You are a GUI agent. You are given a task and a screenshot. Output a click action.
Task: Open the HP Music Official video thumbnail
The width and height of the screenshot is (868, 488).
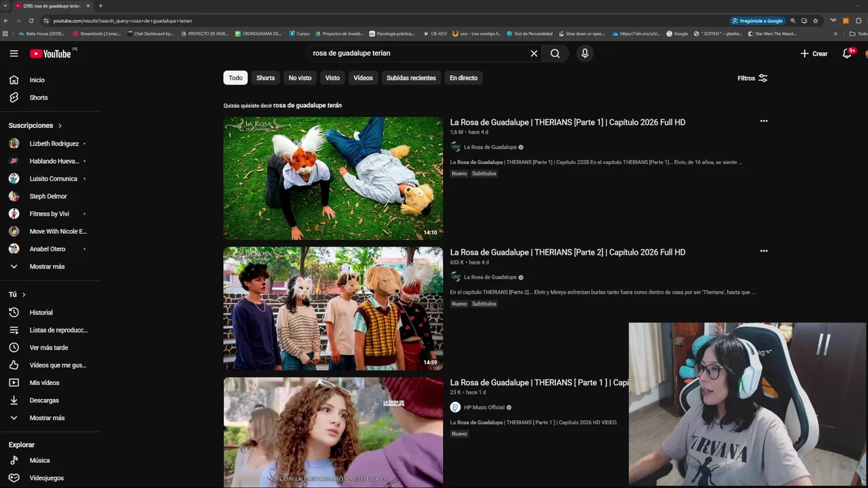coord(333,432)
